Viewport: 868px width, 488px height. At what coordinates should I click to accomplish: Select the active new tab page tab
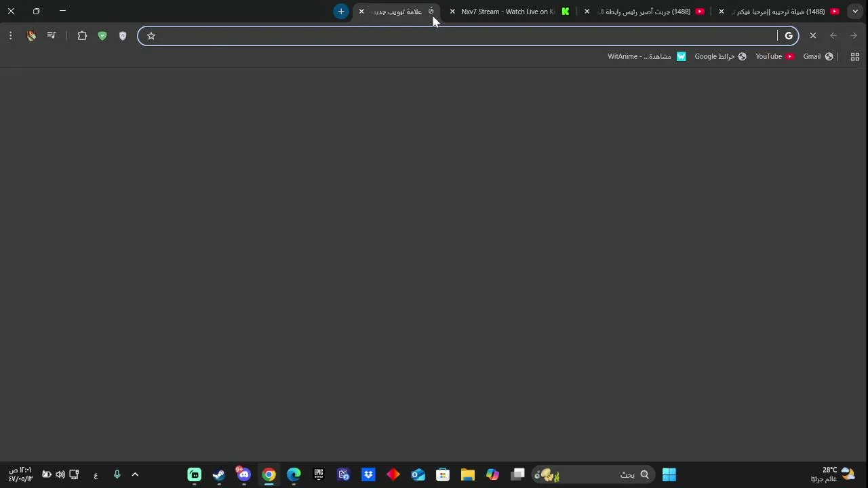(x=397, y=12)
